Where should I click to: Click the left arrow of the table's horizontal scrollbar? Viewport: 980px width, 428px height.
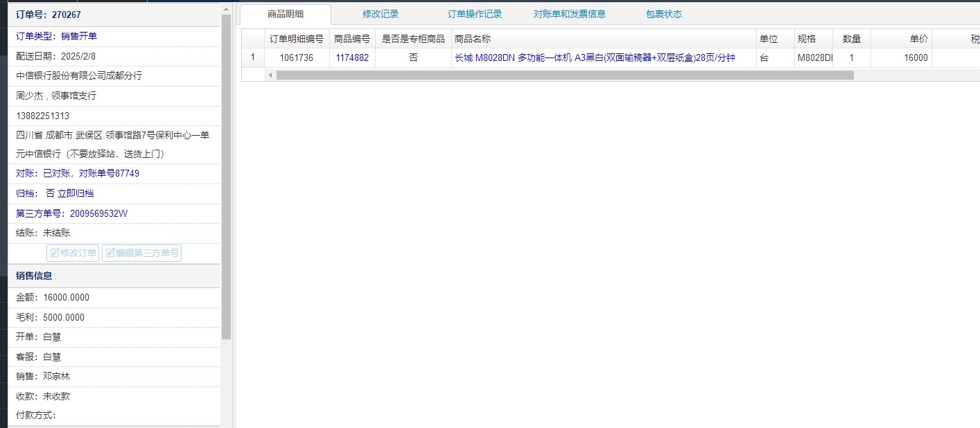click(270, 75)
